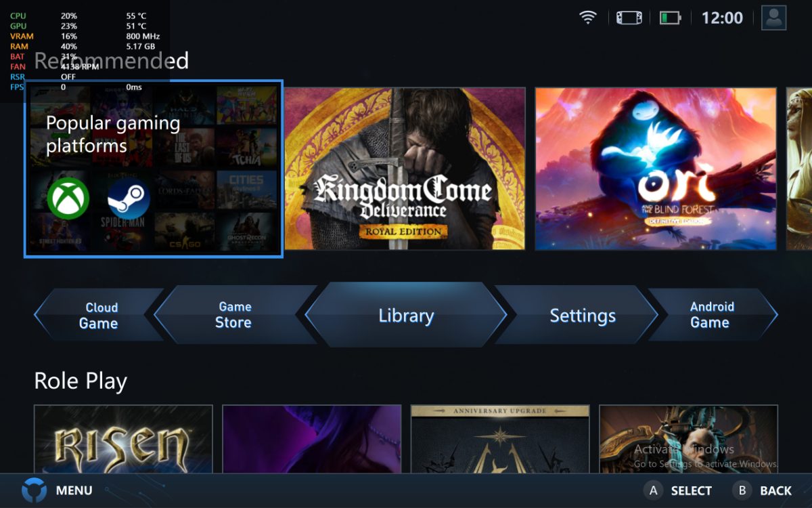This screenshot has width=812, height=508.
Task: Open the Game Store tab
Action: coord(234,315)
